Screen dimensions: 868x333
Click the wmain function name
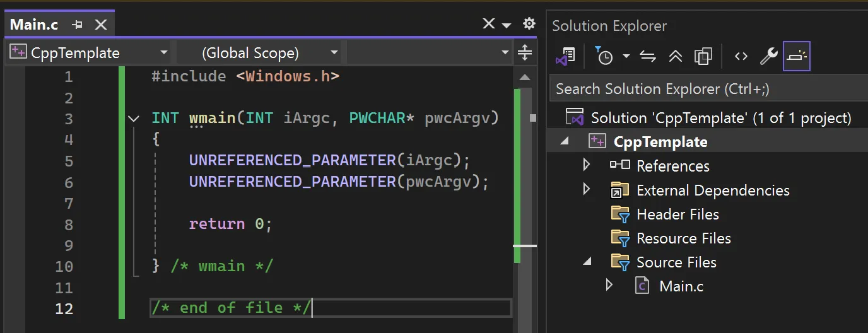point(213,119)
